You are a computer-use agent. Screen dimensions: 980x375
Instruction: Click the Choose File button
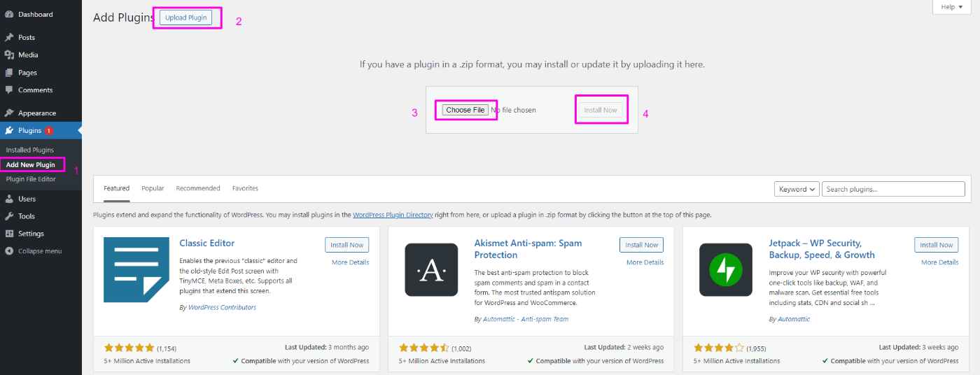pos(465,110)
